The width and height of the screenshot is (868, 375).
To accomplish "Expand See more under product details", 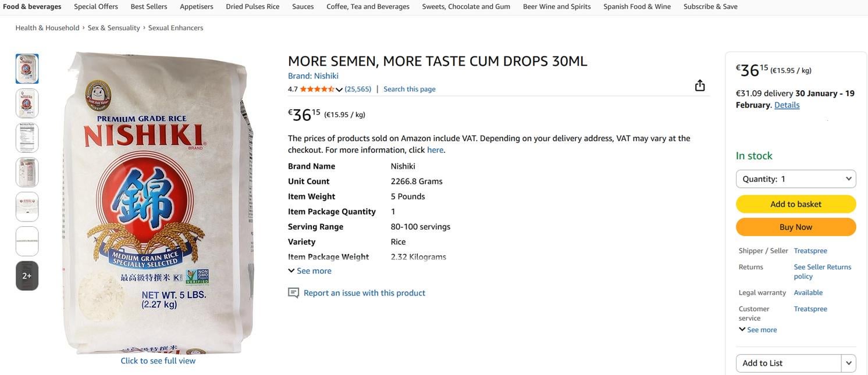I will click(x=310, y=271).
